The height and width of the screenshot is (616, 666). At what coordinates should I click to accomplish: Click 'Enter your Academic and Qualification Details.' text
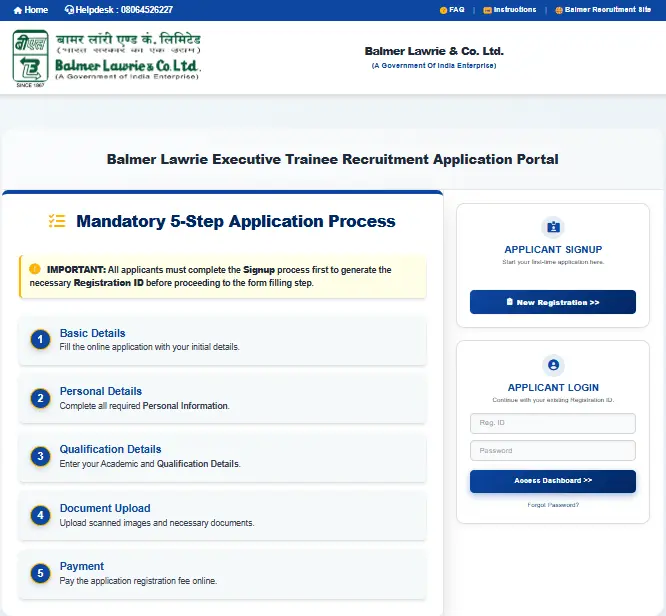point(150,464)
